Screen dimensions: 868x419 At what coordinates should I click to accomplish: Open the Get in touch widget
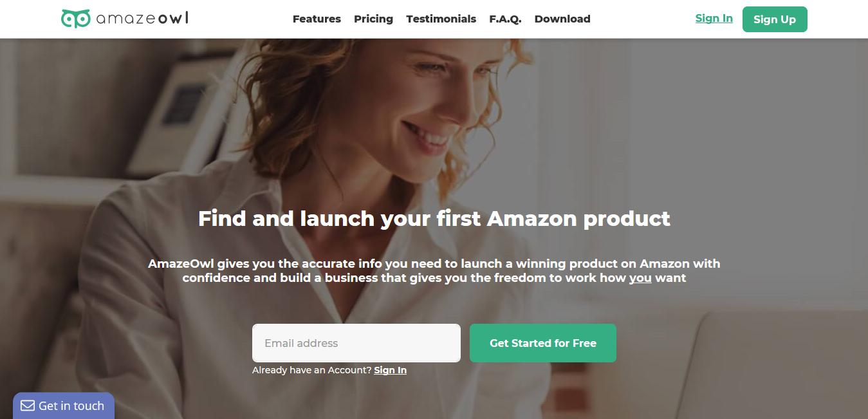coord(63,405)
